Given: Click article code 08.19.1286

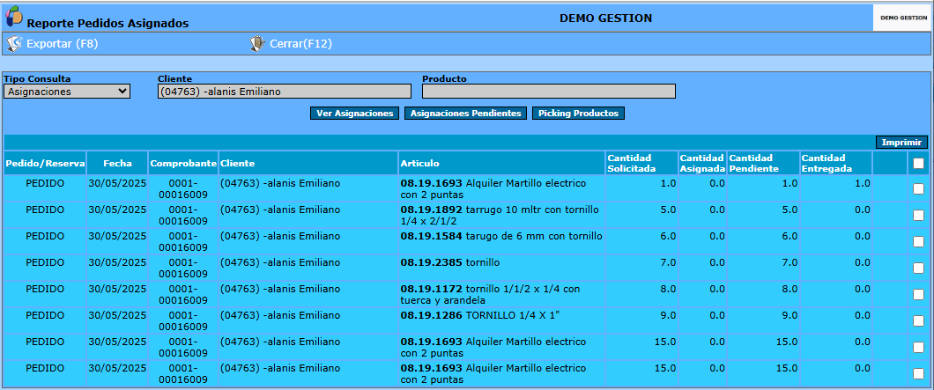Looking at the screenshot, I should [431, 315].
